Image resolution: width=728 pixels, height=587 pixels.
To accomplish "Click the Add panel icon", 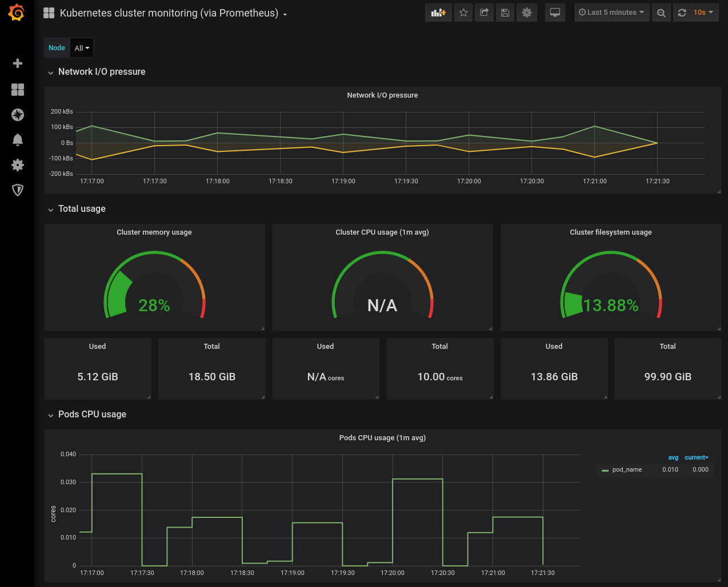I will pos(438,13).
